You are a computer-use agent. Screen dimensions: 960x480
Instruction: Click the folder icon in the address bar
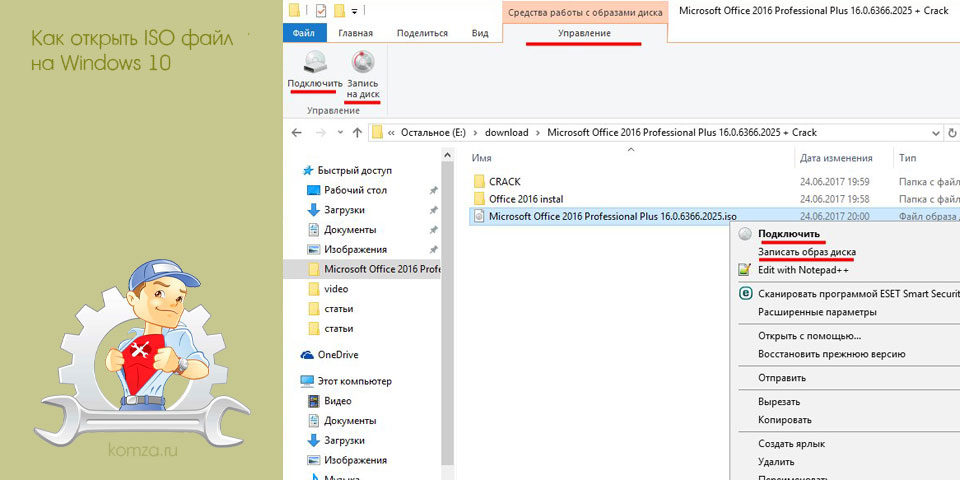tap(378, 132)
